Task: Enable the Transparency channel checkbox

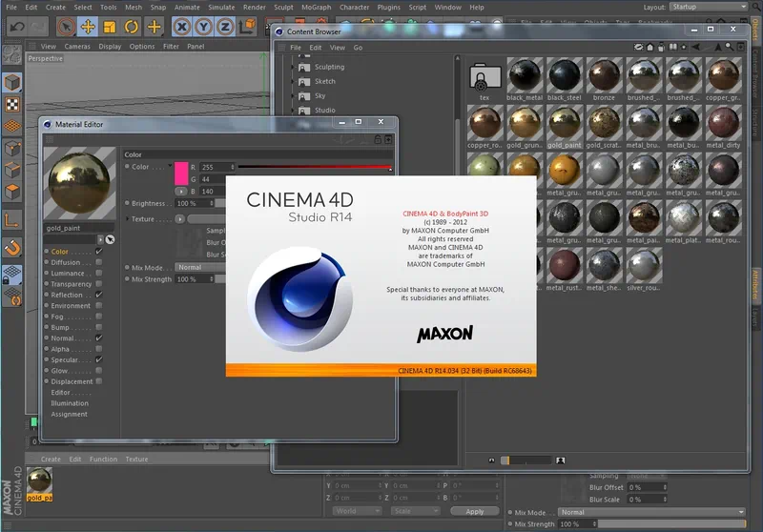Action: (99, 284)
